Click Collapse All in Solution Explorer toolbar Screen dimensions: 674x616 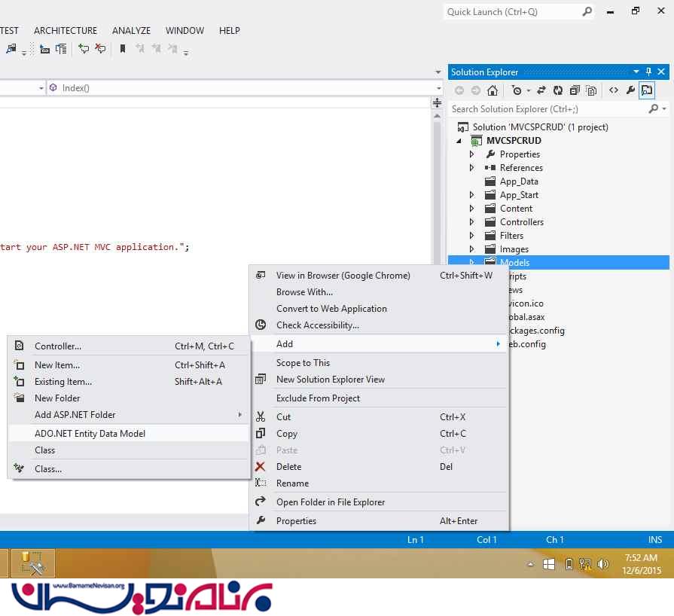(x=575, y=90)
